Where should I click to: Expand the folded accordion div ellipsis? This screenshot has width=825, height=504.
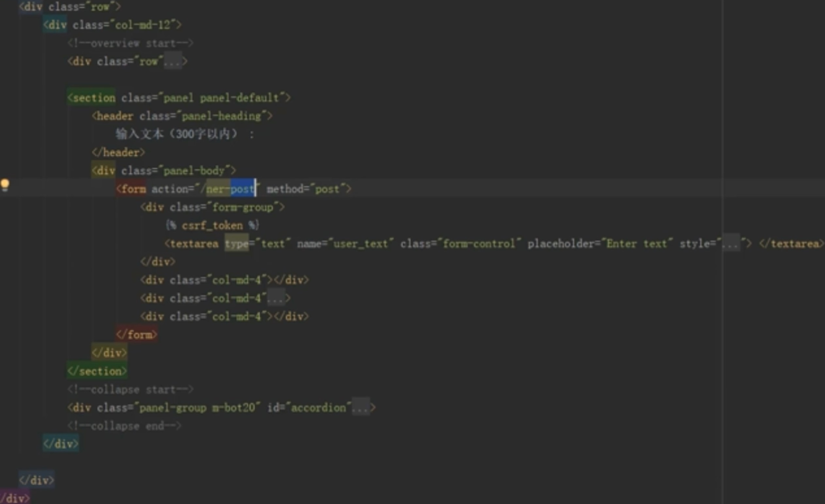361,408
